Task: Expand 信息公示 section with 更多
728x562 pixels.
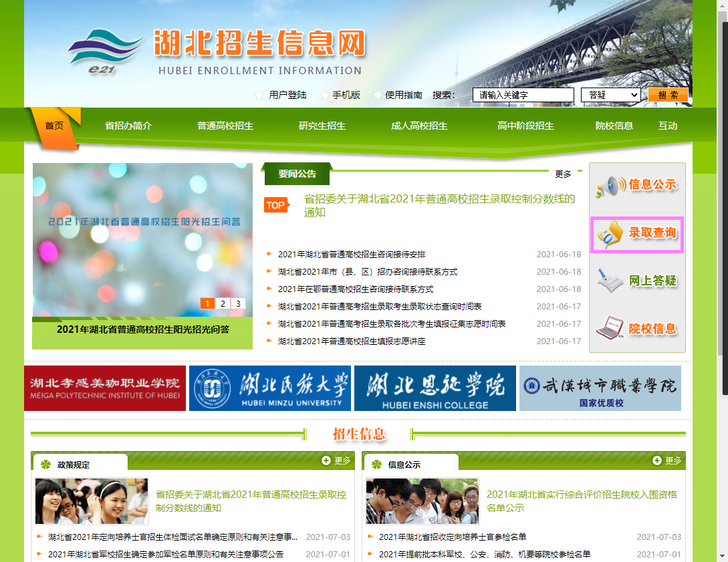Action: 666,460
